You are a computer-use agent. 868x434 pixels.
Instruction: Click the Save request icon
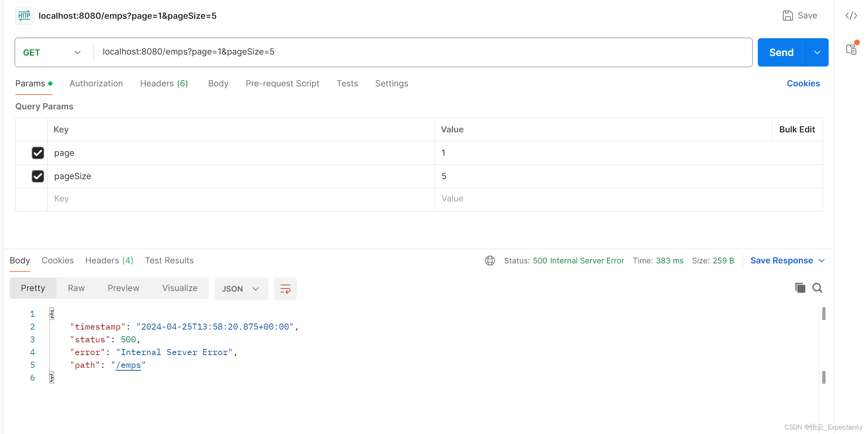click(x=788, y=15)
